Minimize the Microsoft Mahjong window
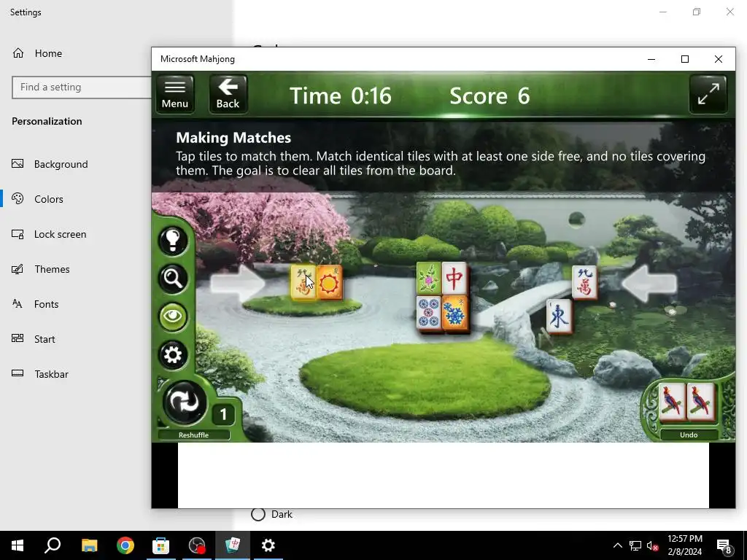The height and width of the screenshot is (560, 747). [x=651, y=59]
